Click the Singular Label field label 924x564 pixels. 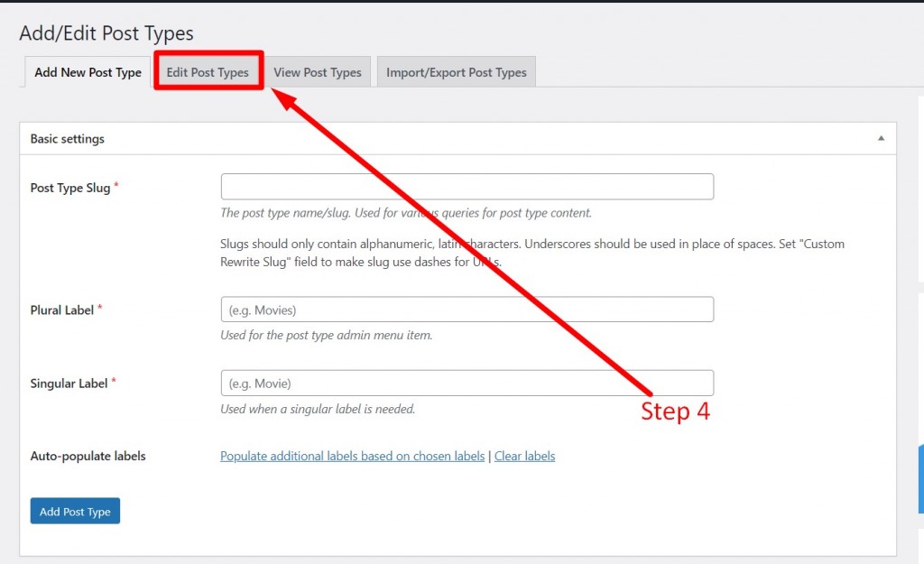69,384
